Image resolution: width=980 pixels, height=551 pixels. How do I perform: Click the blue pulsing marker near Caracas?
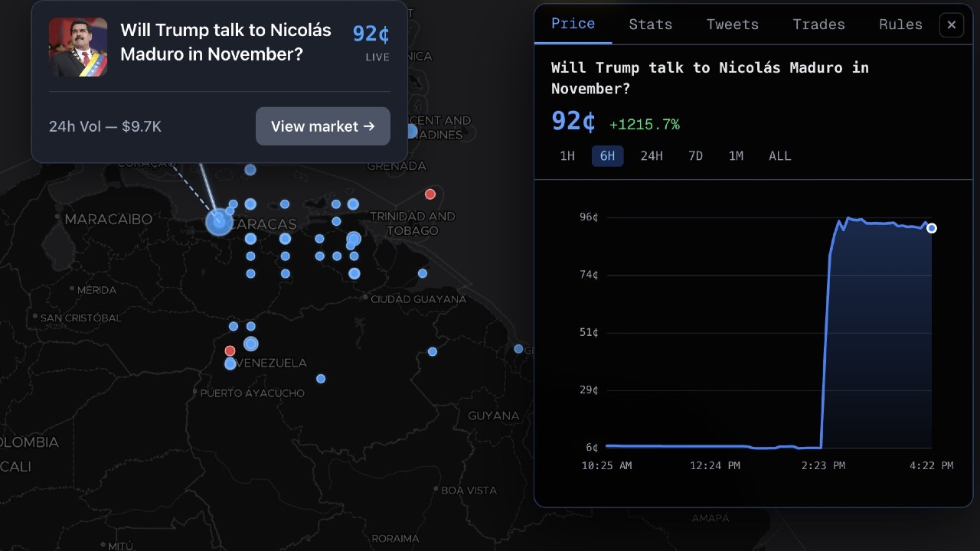(218, 222)
